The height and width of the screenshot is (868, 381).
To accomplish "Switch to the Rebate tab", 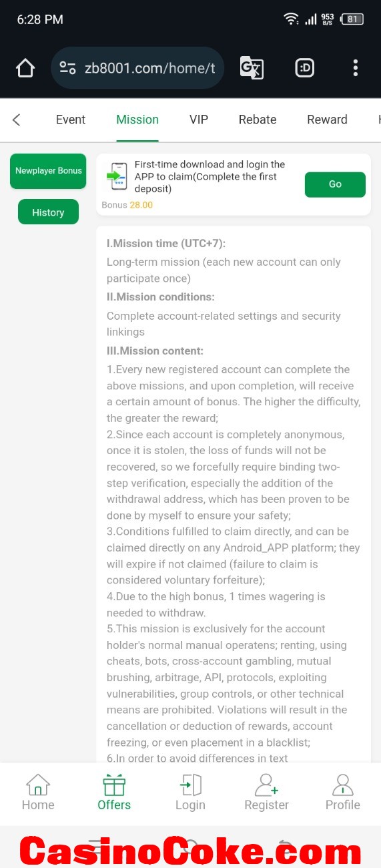I will point(258,120).
